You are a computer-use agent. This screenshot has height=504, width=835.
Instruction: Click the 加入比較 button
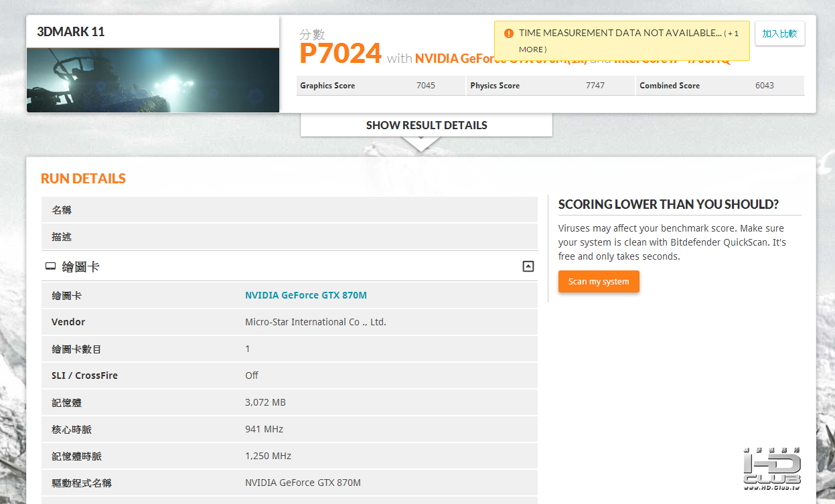[x=779, y=33]
